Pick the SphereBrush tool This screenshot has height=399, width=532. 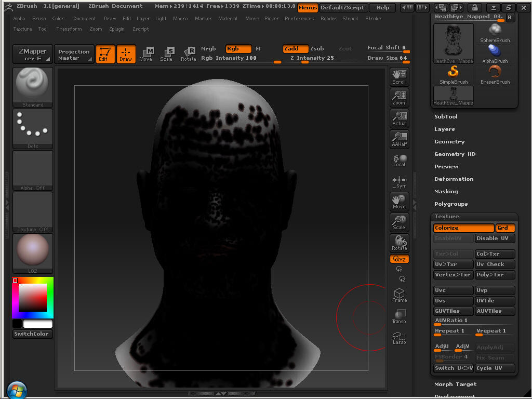pyautogui.click(x=495, y=33)
